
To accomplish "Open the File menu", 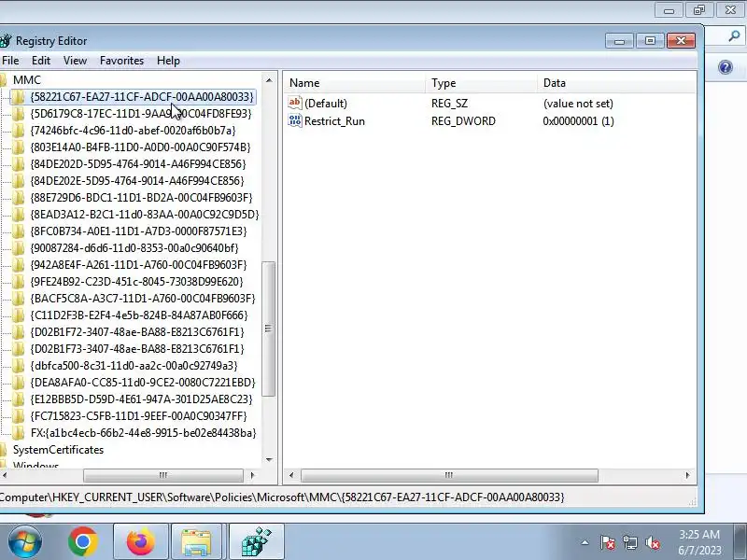I will pyautogui.click(x=10, y=61).
